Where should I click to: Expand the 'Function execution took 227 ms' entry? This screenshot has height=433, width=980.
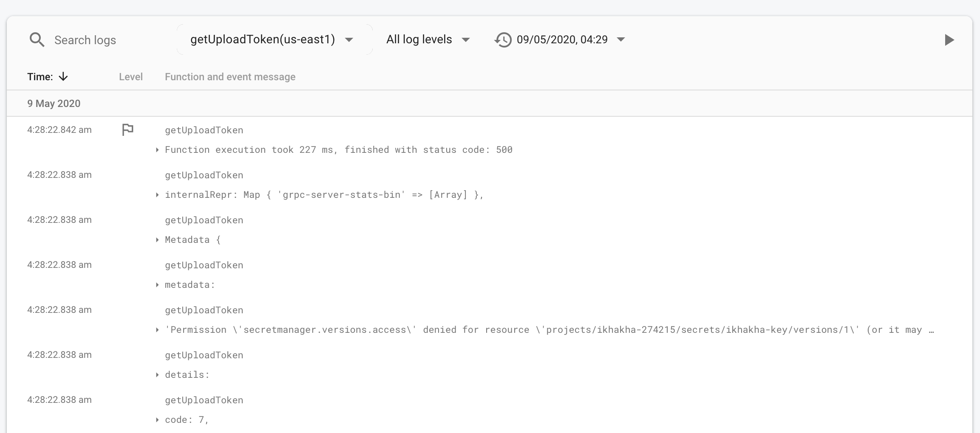[157, 149]
